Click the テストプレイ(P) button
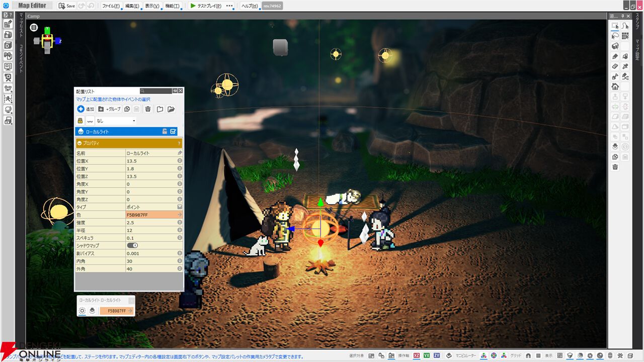644x362 pixels. coord(206,6)
